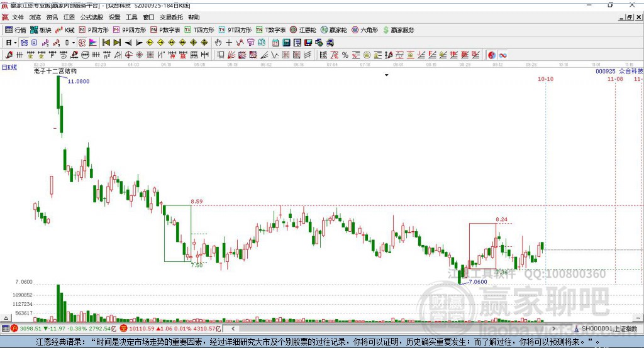Open the 9P四方形 tool
This screenshot has height=348, width=644.
pyautogui.click(x=130, y=30)
